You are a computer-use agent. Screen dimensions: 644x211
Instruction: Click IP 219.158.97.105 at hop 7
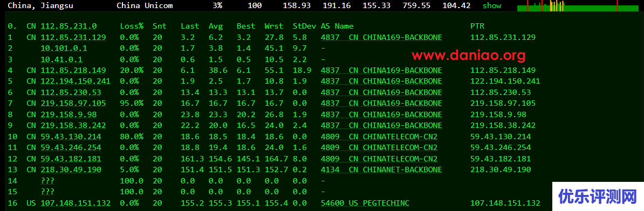pos(73,103)
